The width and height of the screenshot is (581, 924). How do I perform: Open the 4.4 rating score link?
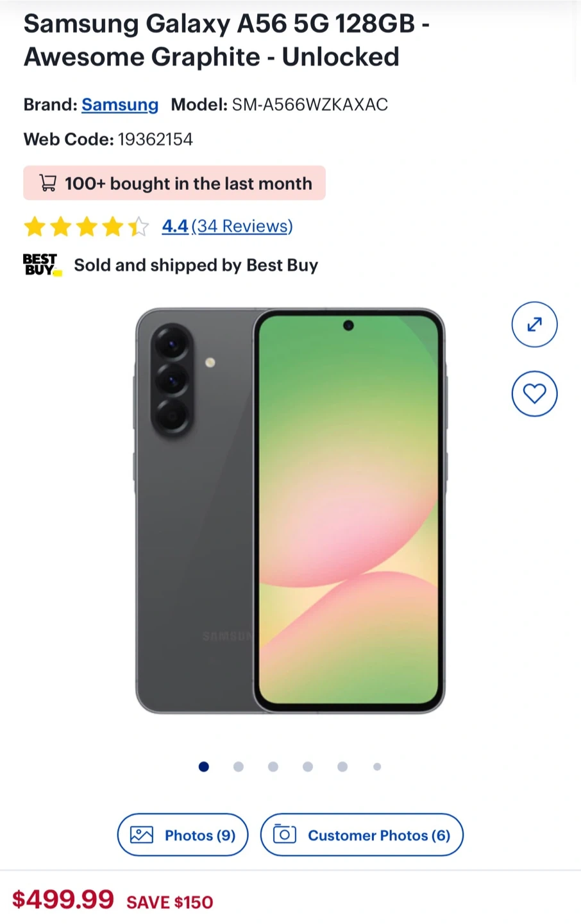pyautogui.click(x=174, y=226)
